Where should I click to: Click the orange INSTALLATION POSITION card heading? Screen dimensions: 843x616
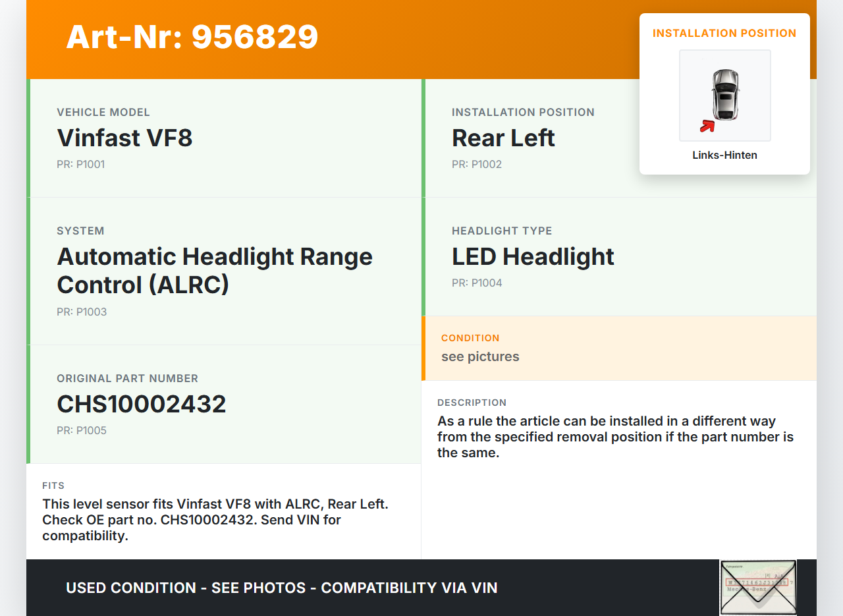[x=724, y=33]
